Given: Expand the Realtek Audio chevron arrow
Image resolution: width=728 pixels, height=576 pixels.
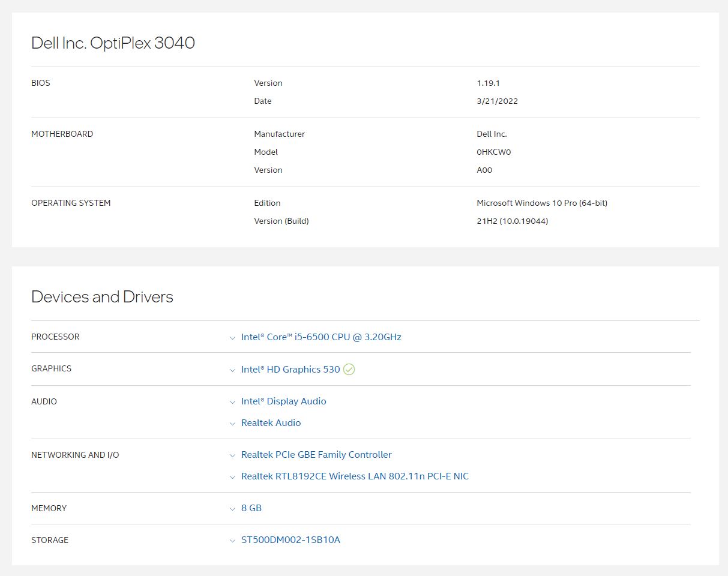Looking at the screenshot, I should tap(232, 424).
